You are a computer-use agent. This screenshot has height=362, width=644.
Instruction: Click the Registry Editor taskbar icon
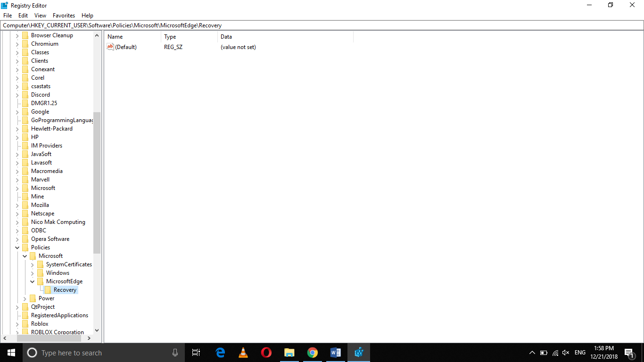pyautogui.click(x=358, y=352)
